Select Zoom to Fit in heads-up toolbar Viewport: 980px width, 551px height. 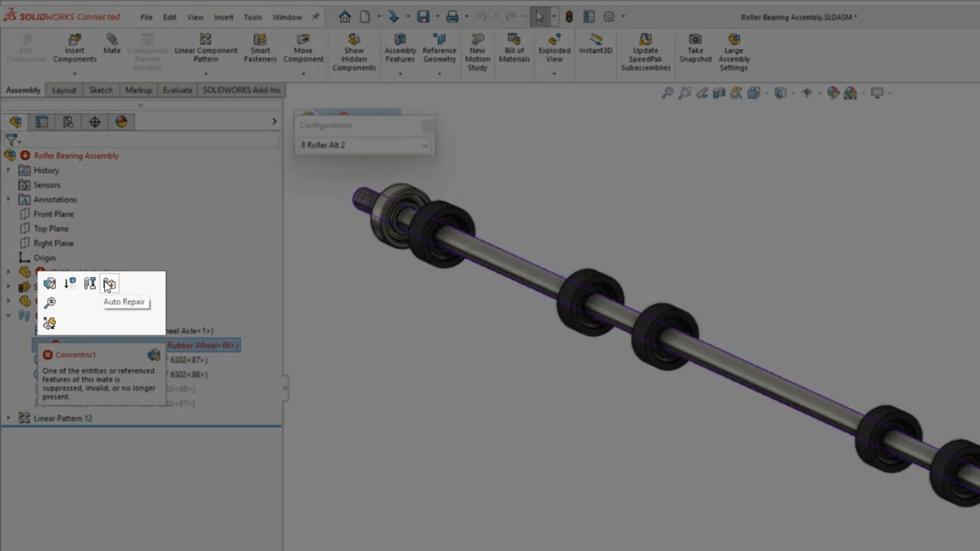click(667, 93)
